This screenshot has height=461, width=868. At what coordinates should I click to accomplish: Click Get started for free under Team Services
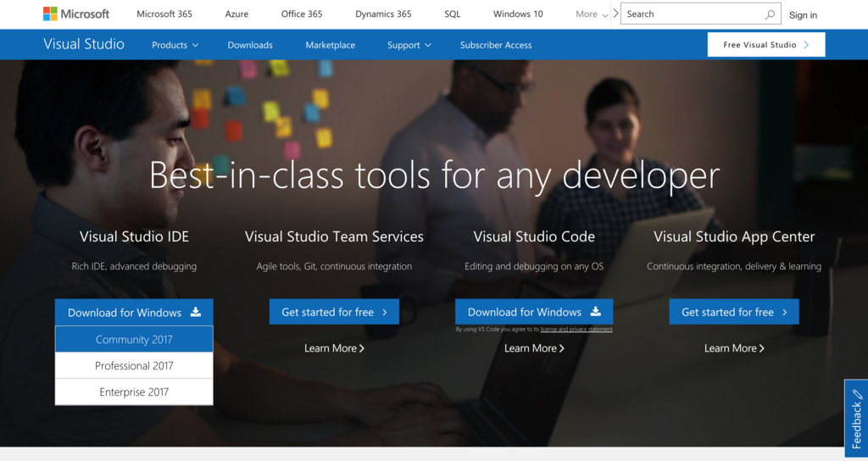point(334,312)
